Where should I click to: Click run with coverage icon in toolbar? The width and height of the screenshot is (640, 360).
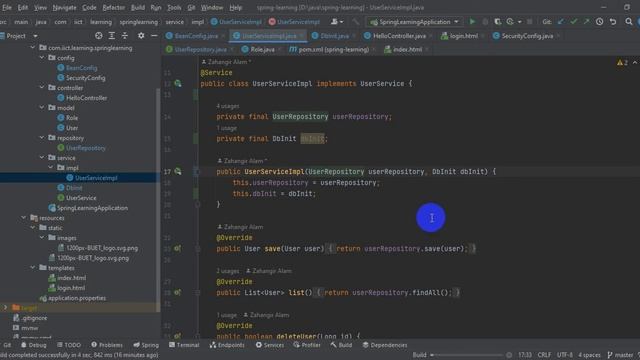tap(498, 22)
